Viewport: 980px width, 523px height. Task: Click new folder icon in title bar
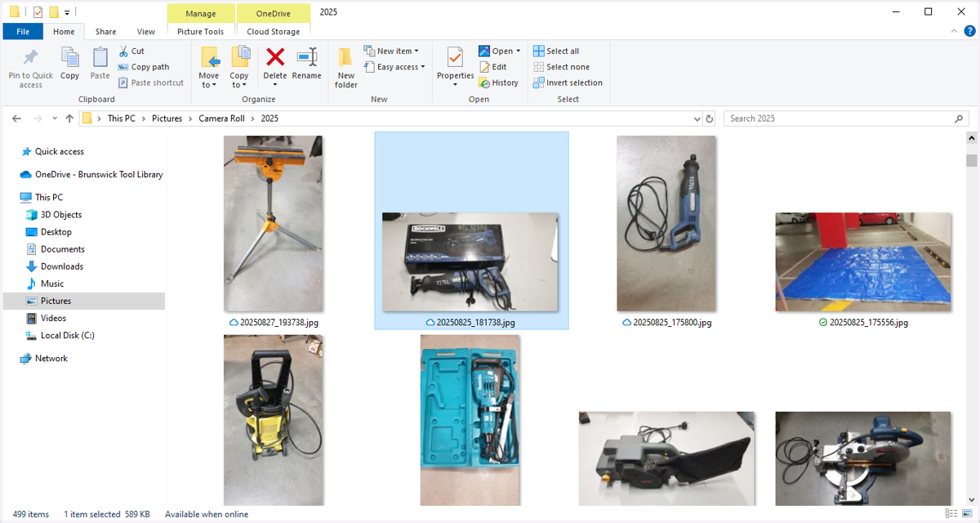coord(54,11)
